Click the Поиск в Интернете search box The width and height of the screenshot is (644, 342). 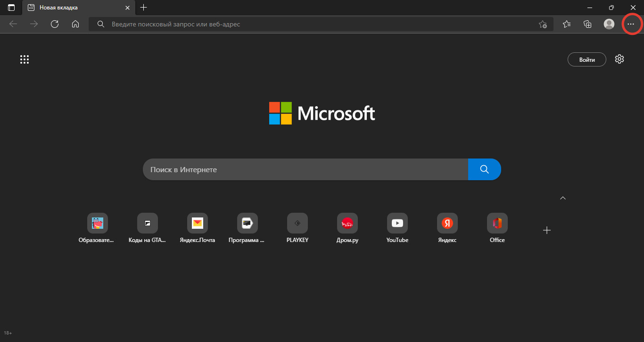point(305,169)
